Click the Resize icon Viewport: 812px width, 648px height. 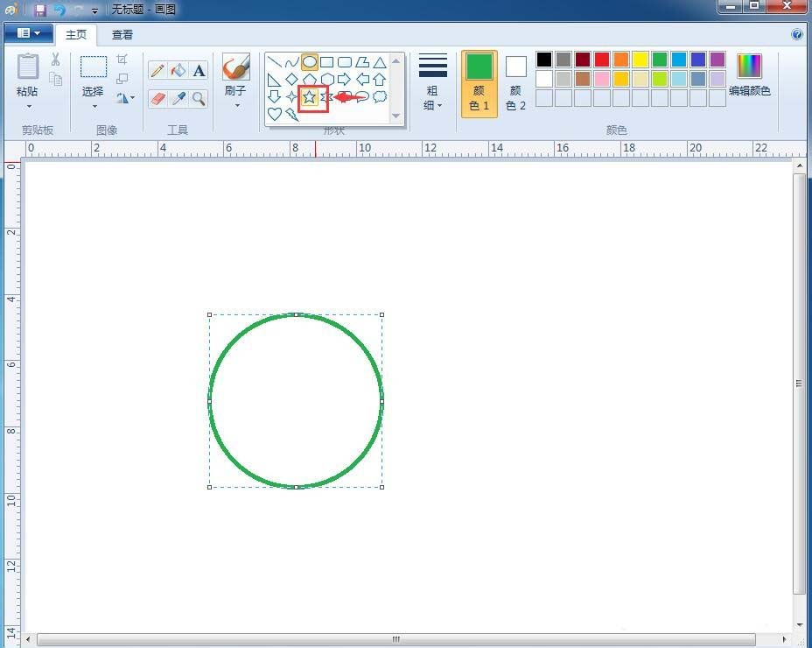point(122,78)
